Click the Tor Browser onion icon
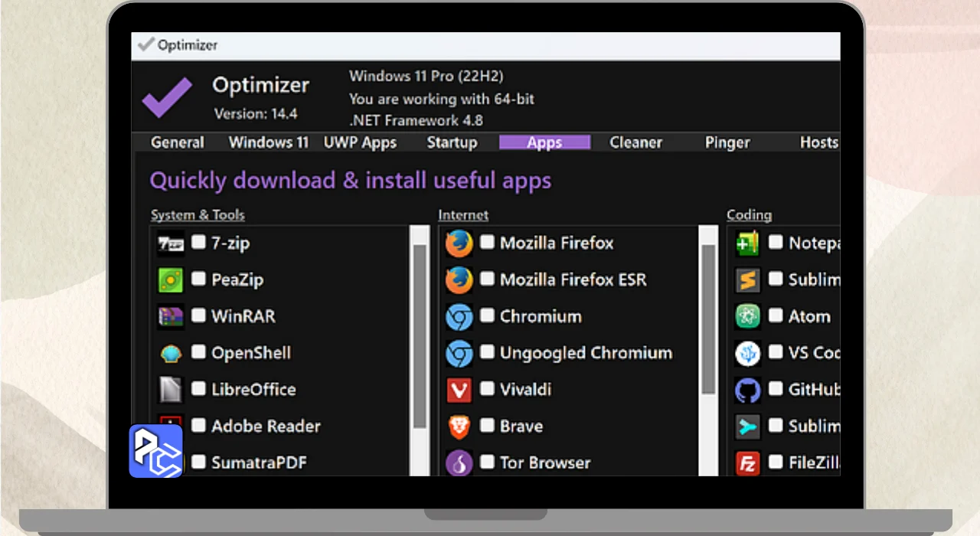This screenshot has width=980, height=536. (x=459, y=463)
